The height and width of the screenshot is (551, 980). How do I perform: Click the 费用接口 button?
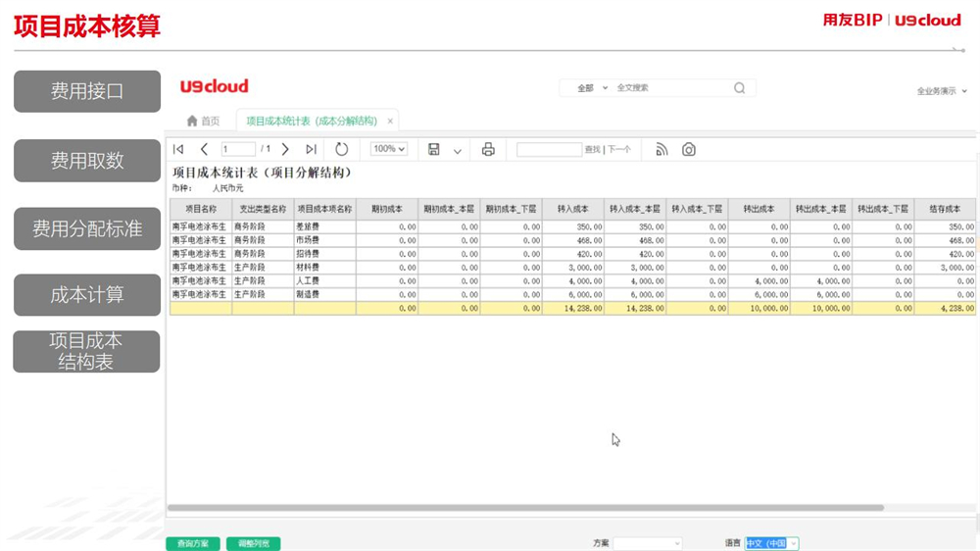pos(87,91)
